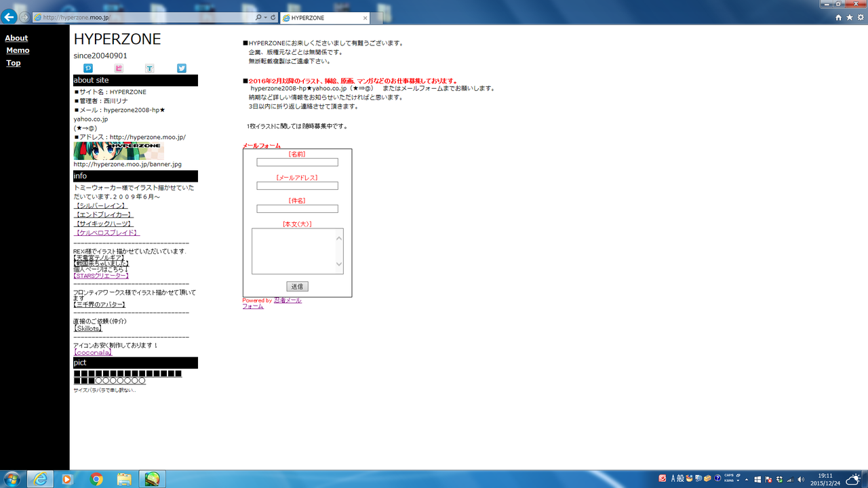This screenshot has width=868, height=488.
Task: Open the green app on the taskbar
Action: coord(153,479)
